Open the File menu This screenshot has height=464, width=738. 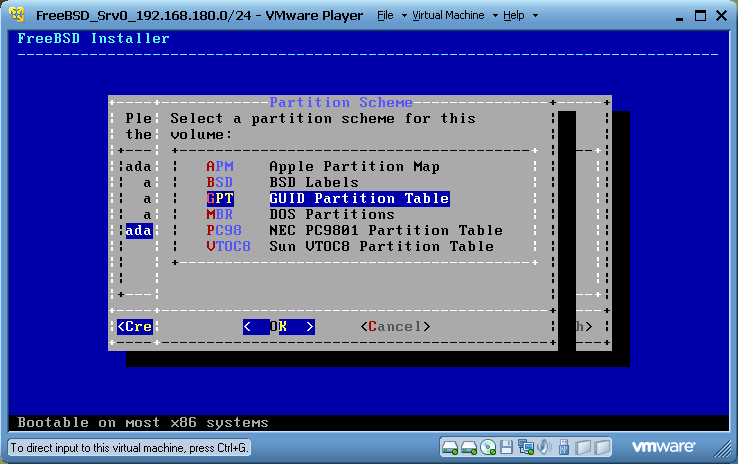385,16
